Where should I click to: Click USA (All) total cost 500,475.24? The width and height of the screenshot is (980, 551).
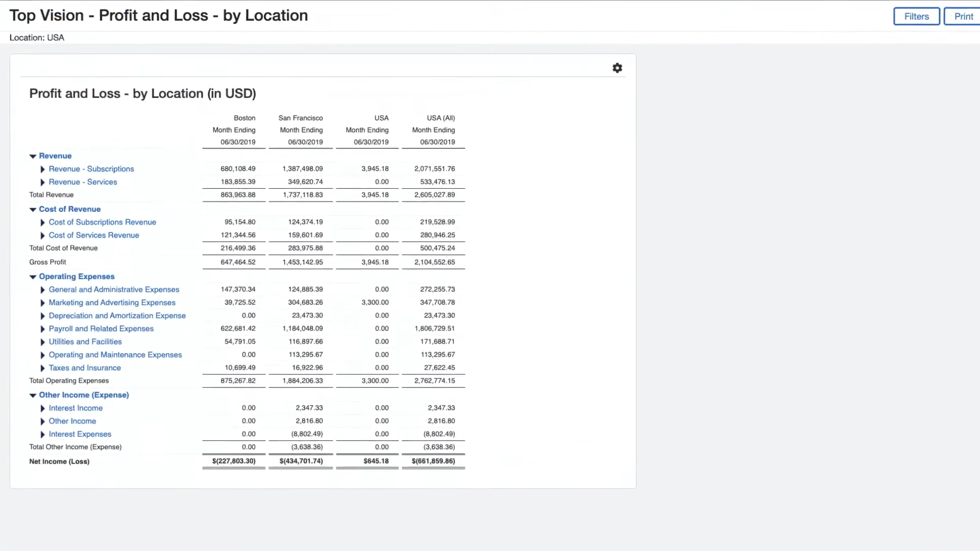click(437, 248)
